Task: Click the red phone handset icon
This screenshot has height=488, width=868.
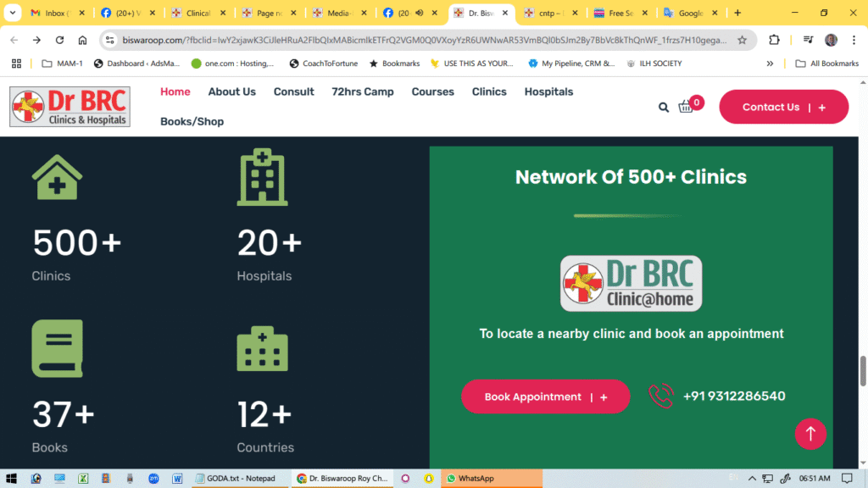Action: 660,396
